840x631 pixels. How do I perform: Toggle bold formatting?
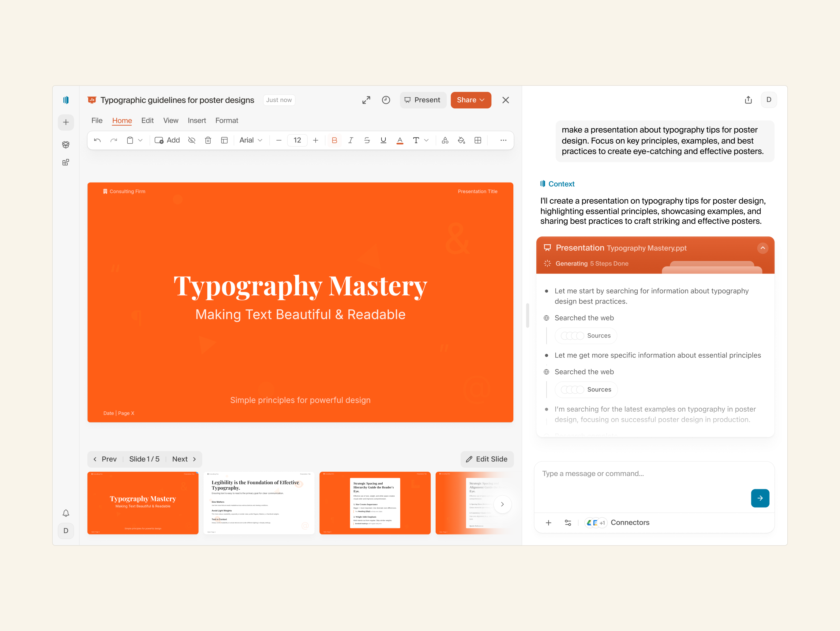pos(334,140)
